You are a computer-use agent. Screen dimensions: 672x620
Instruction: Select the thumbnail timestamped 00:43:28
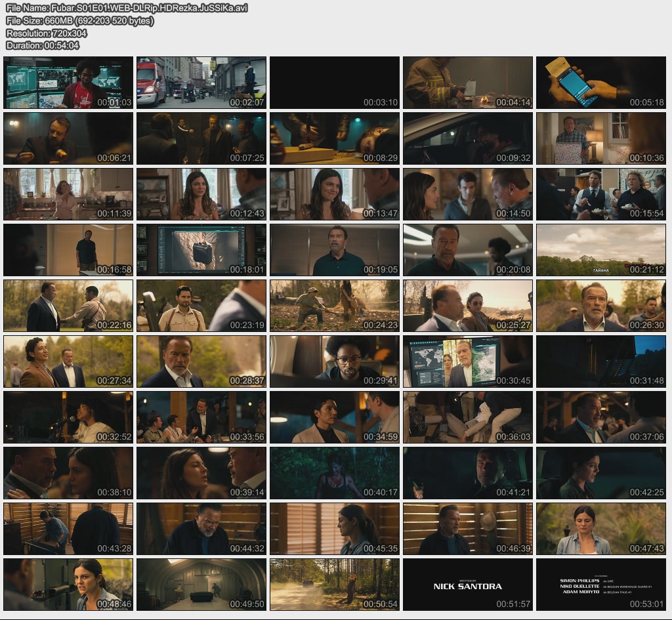(x=68, y=529)
